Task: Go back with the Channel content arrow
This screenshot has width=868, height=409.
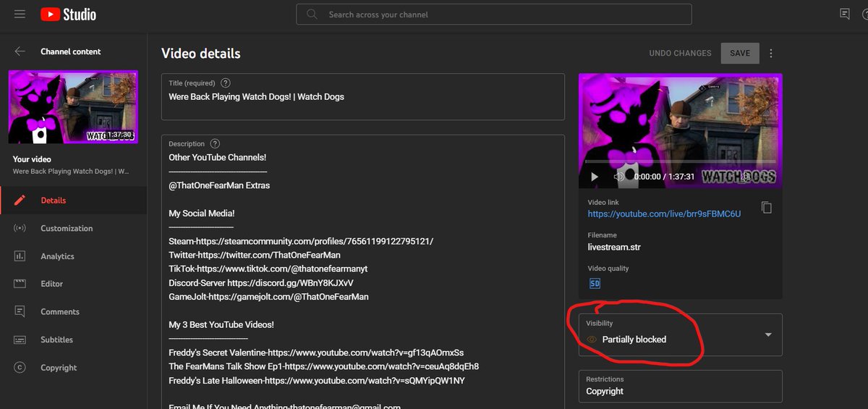Action: (x=20, y=51)
